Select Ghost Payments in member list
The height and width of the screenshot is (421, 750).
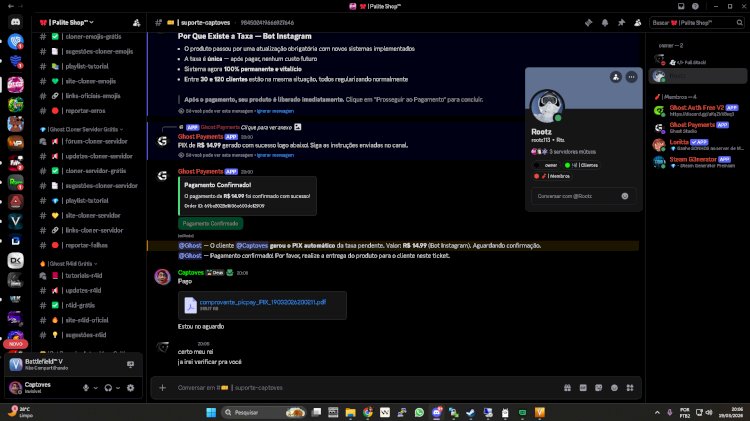tap(699, 128)
